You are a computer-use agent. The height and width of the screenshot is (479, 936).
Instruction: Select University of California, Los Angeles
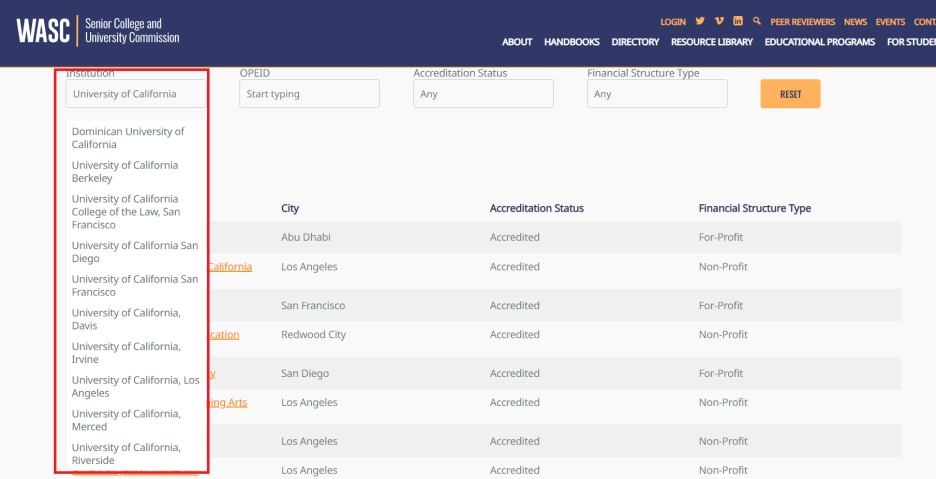pyautogui.click(x=135, y=386)
